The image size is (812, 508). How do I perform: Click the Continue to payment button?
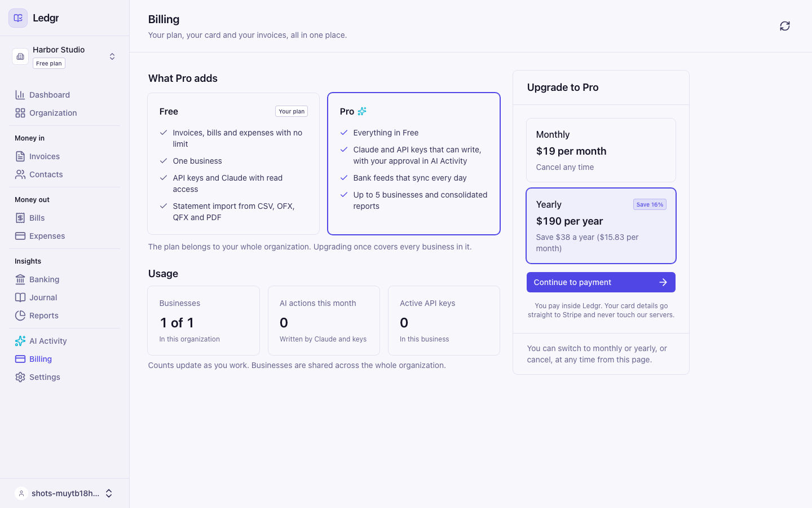tap(601, 282)
